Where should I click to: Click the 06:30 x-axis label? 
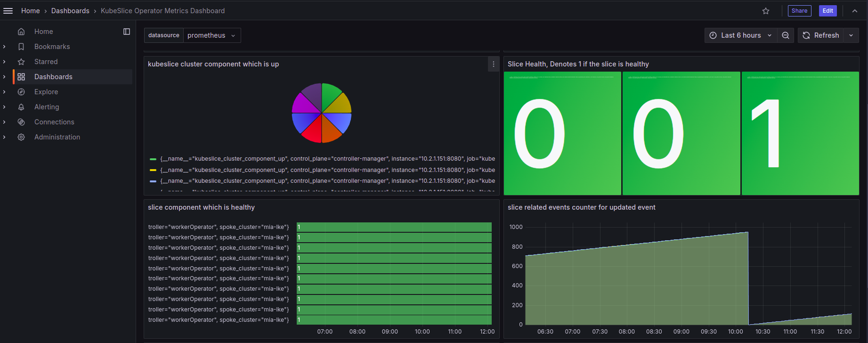[545, 332]
